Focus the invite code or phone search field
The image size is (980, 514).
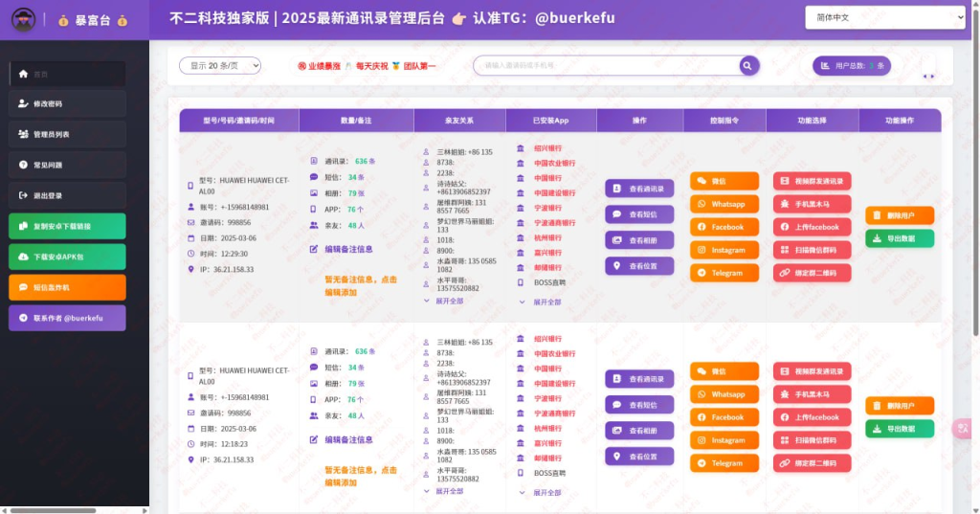(x=606, y=66)
